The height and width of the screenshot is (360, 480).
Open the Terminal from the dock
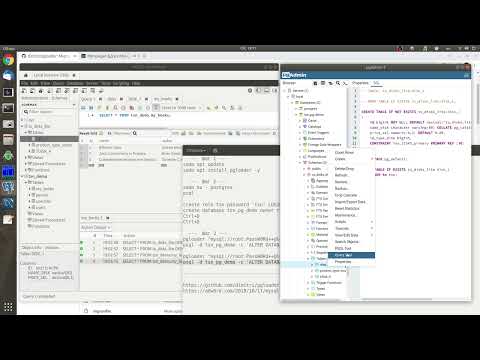pos(8,108)
